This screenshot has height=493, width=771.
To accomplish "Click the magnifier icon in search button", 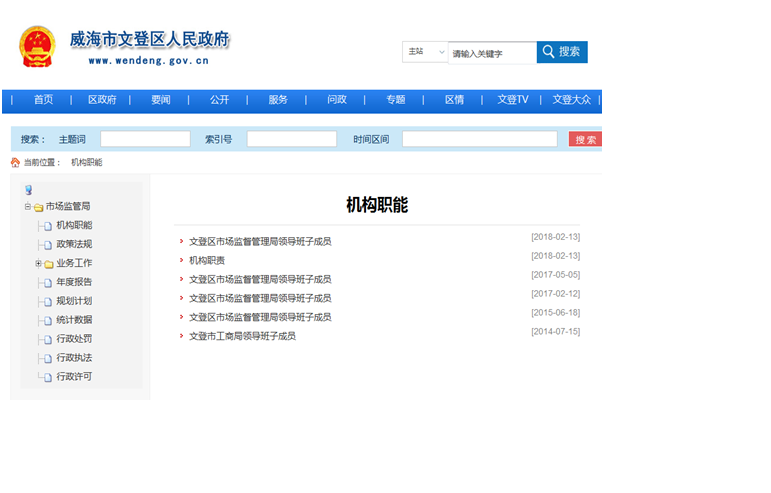I will (x=547, y=52).
